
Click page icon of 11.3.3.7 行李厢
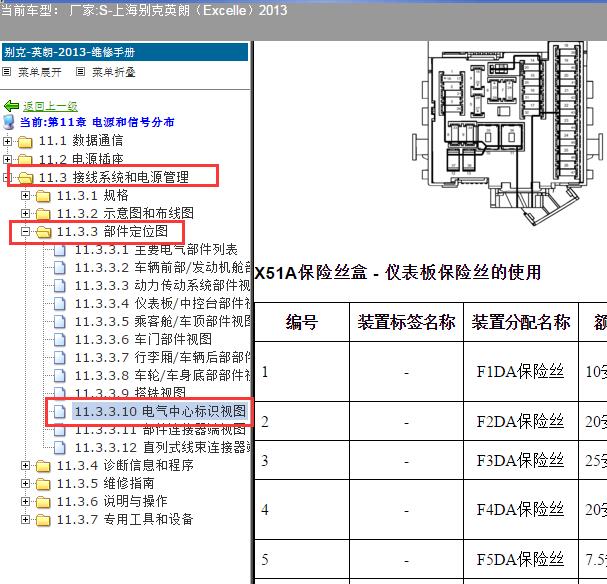pyautogui.click(x=60, y=357)
